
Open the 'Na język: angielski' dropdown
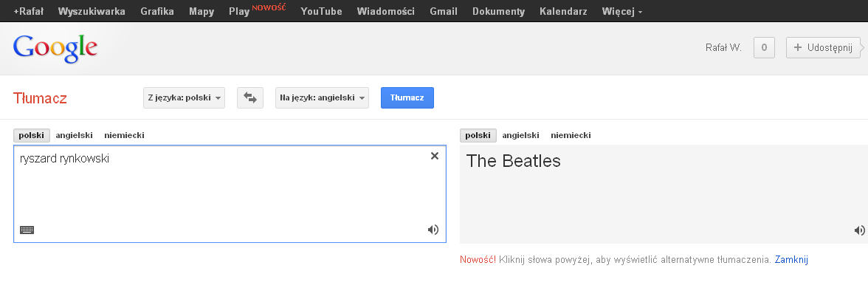[x=322, y=98]
